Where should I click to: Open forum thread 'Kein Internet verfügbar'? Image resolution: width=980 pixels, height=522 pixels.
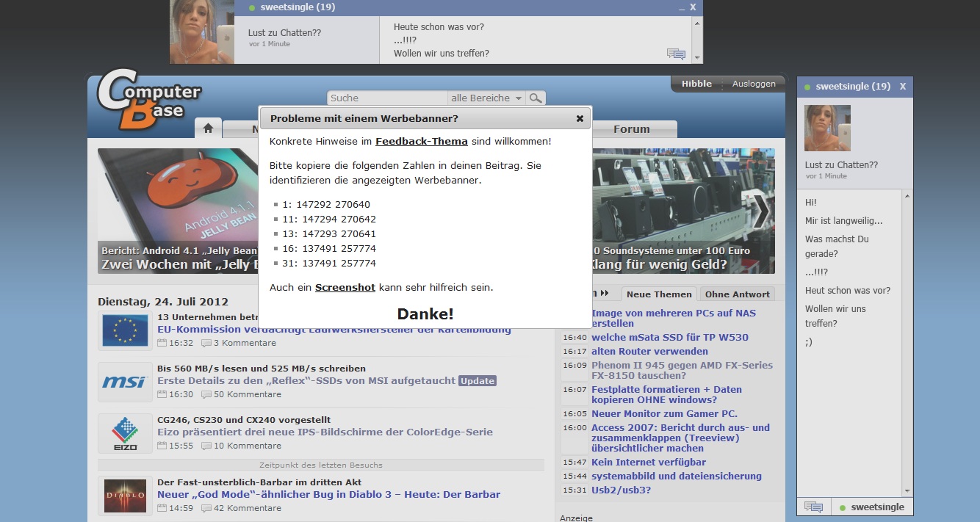click(x=649, y=462)
